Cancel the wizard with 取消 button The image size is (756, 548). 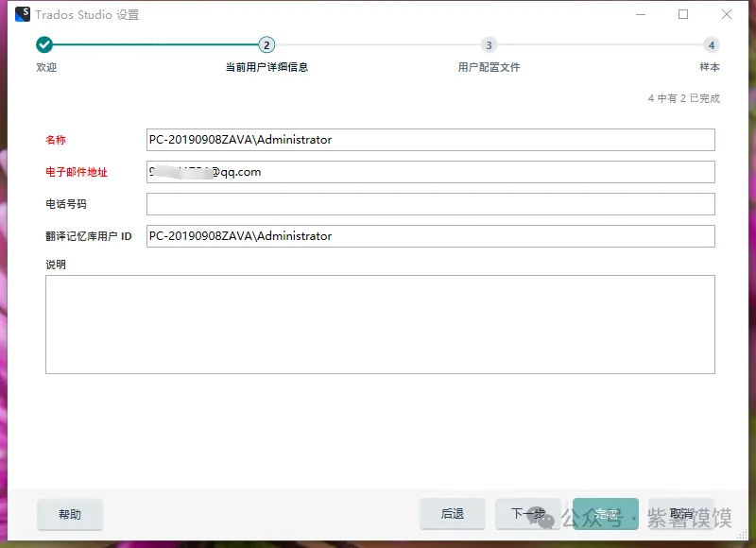pos(680,514)
